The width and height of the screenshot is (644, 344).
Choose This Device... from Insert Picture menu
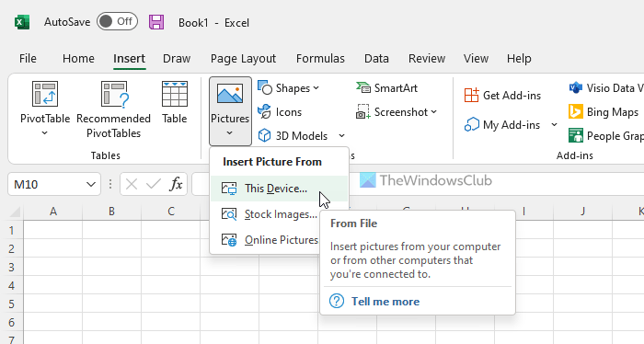coord(280,189)
